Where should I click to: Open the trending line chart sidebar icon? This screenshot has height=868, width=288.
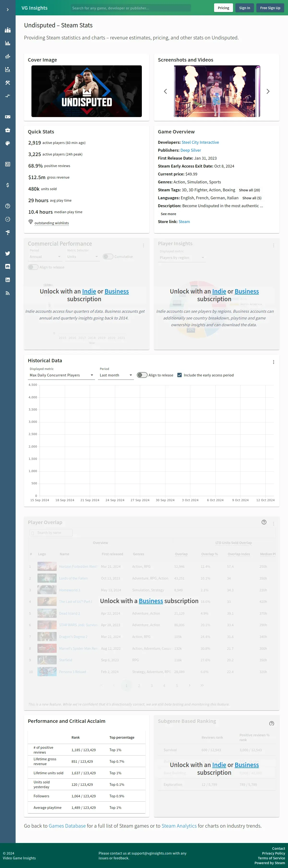8,56
